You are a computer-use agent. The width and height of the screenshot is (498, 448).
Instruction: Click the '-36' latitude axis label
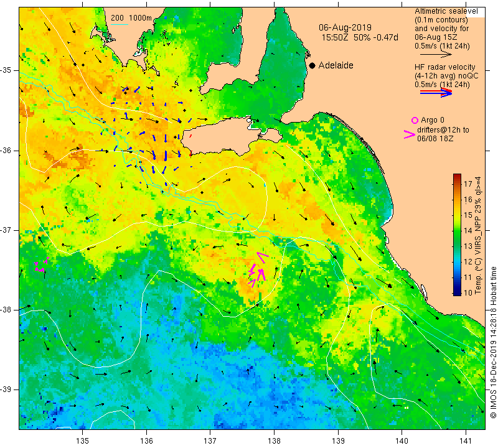pos(6,150)
